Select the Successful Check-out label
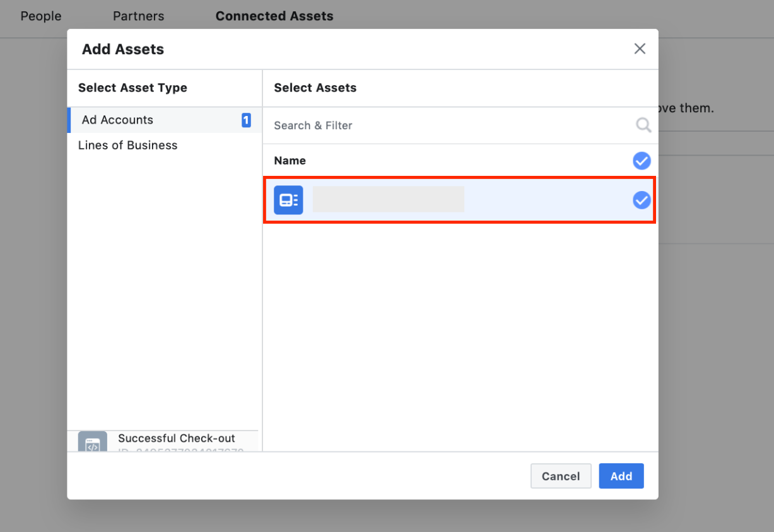Image resolution: width=774 pixels, height=532 pixels. tap(177, 438)
